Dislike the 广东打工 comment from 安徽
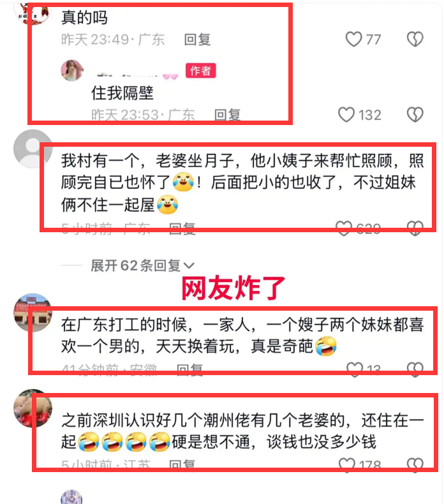 (415, 369)
